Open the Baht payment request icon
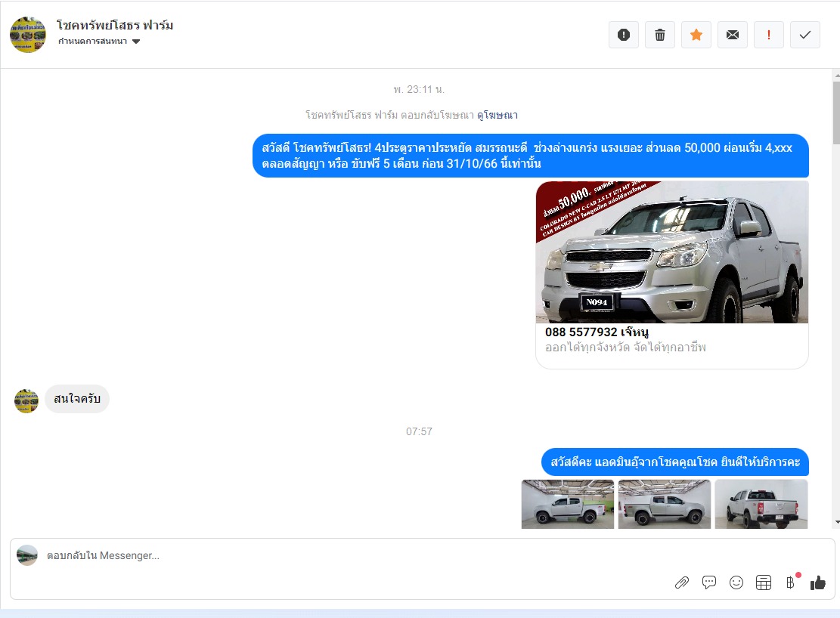Image resolution: width=840 pixels, height=618 pixels. [x=791, y=582]
